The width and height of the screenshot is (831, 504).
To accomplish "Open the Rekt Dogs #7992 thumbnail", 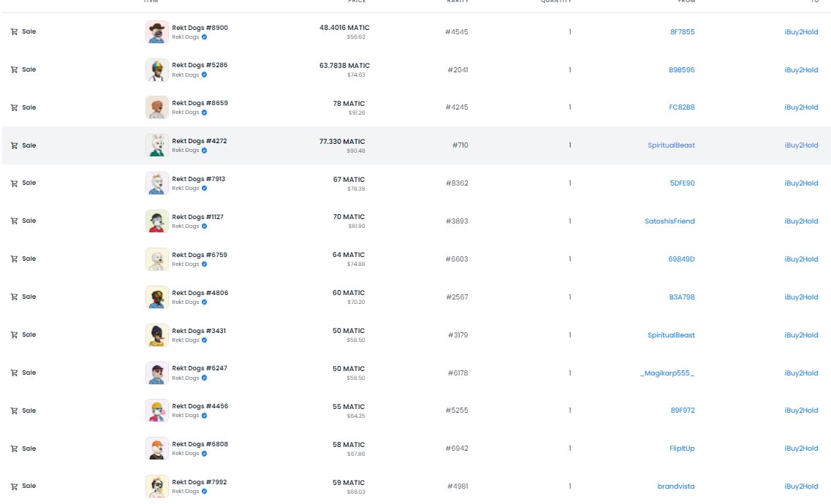I will [x=157, y=486].
